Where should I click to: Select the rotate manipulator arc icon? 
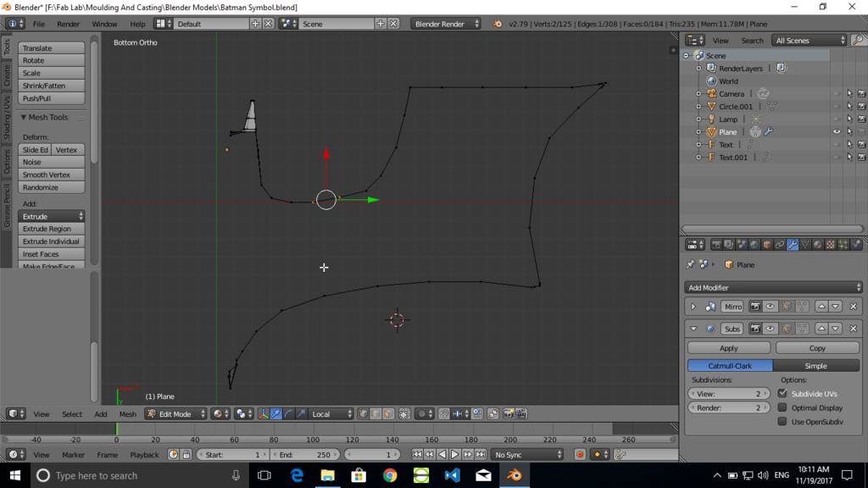pyautogui.click(x=288, y=413)
